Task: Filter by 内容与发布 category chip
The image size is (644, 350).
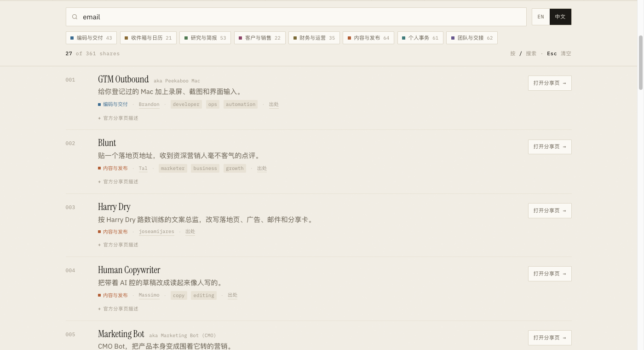Action: tap(368, 38)
